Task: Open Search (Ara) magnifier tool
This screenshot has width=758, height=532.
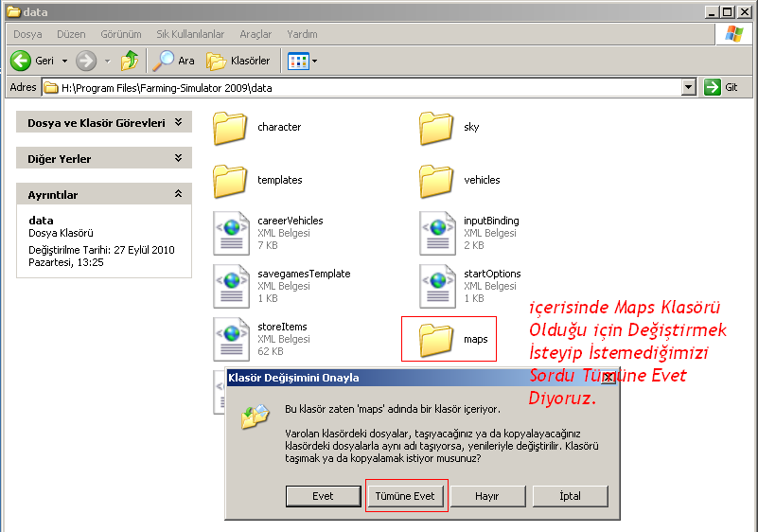Action: tap(164, 61)
